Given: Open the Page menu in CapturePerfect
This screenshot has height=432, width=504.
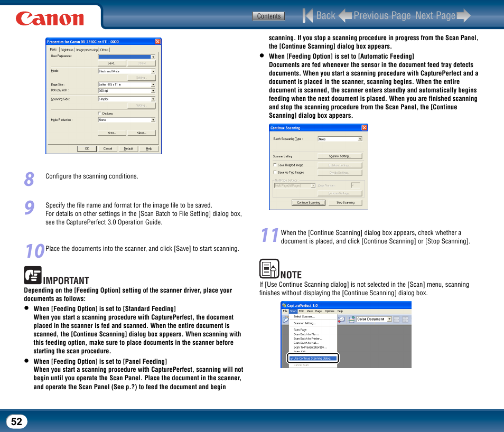Looking at the screenshot, I should [318, 311].
